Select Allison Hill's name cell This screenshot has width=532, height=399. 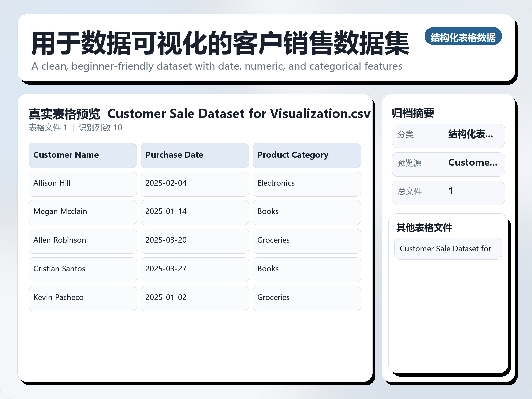(x=82, y=184)
